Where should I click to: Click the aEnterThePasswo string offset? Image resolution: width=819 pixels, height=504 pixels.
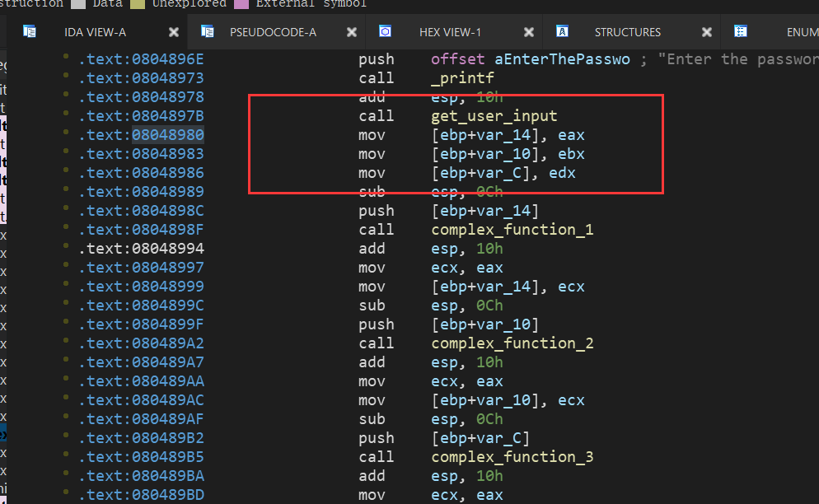[562, 59]
